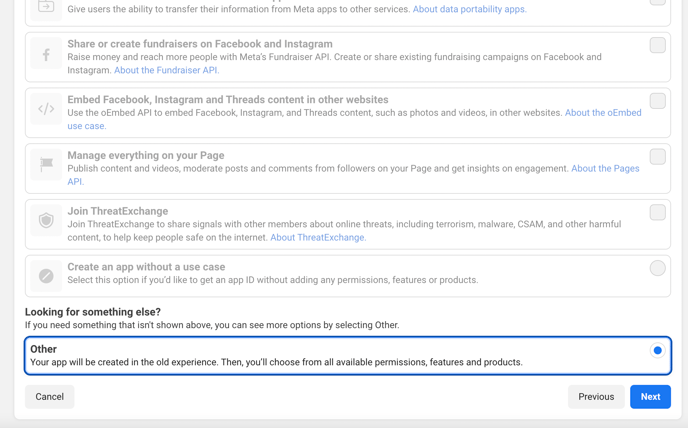688x428 pixels.
Task: Click the Cancel button
Action: tap(50, 397)
